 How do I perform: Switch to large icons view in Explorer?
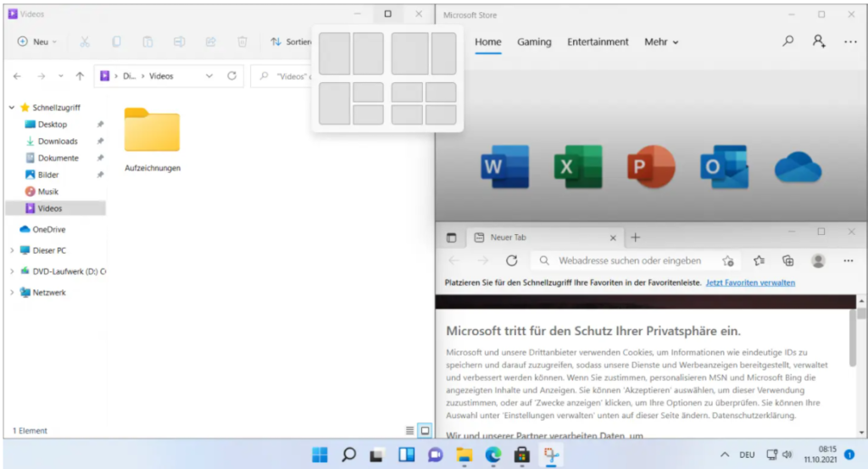point(426,431)
